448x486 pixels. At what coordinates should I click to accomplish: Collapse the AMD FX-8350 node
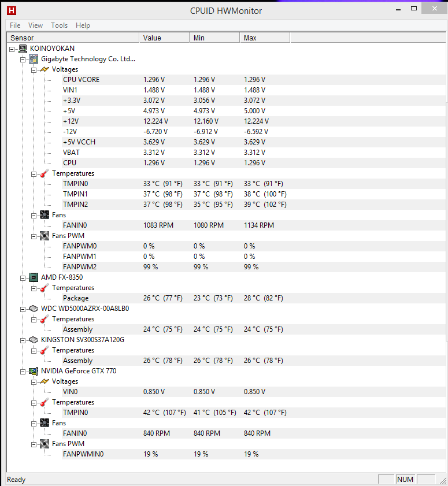(x=23, y=278)
